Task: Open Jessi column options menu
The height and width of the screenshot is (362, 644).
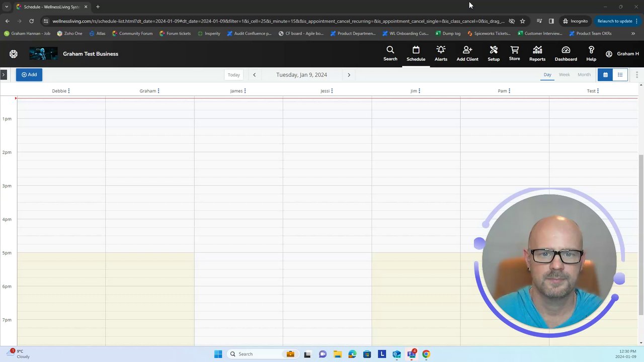Action: [332, 91]
